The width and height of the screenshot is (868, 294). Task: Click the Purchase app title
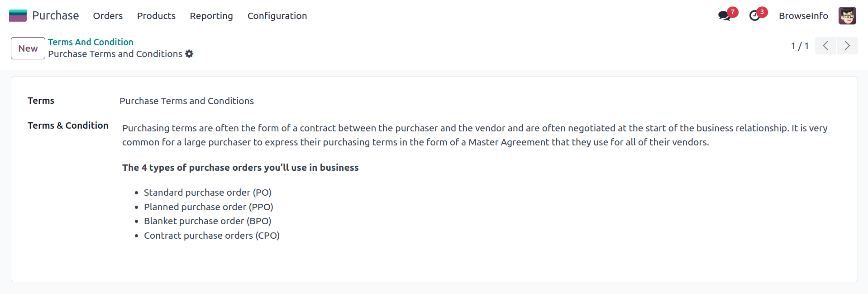[56, 16]
